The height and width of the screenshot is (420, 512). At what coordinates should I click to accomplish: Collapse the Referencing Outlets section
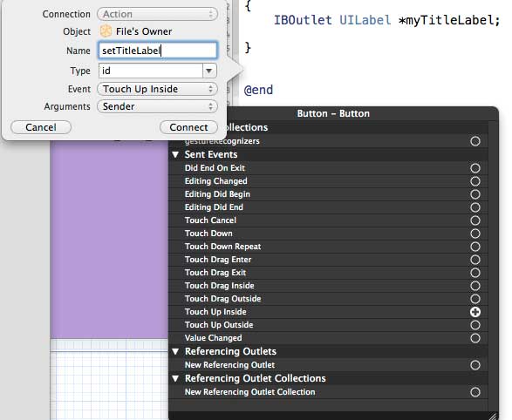[x=175, y=351]
